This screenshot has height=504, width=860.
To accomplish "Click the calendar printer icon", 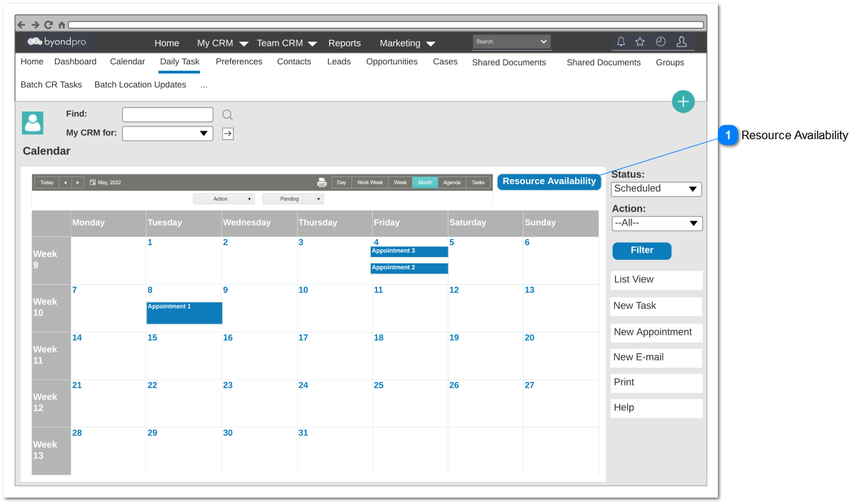I will click(x=321, y=183).
